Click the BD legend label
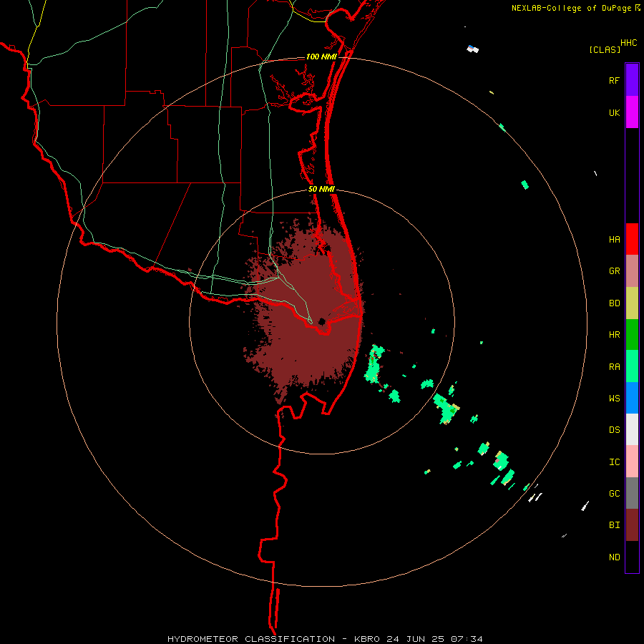 tap(614, 303)
